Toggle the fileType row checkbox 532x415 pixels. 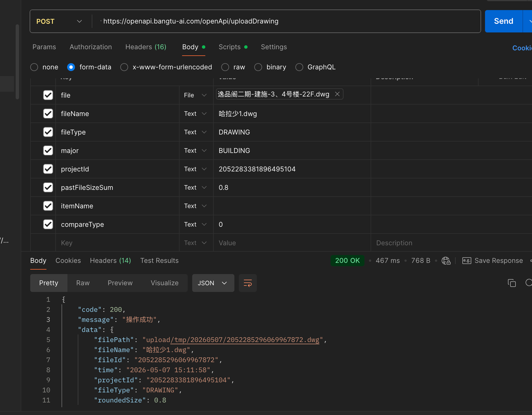pyautogui.click(x=48, y=132)
